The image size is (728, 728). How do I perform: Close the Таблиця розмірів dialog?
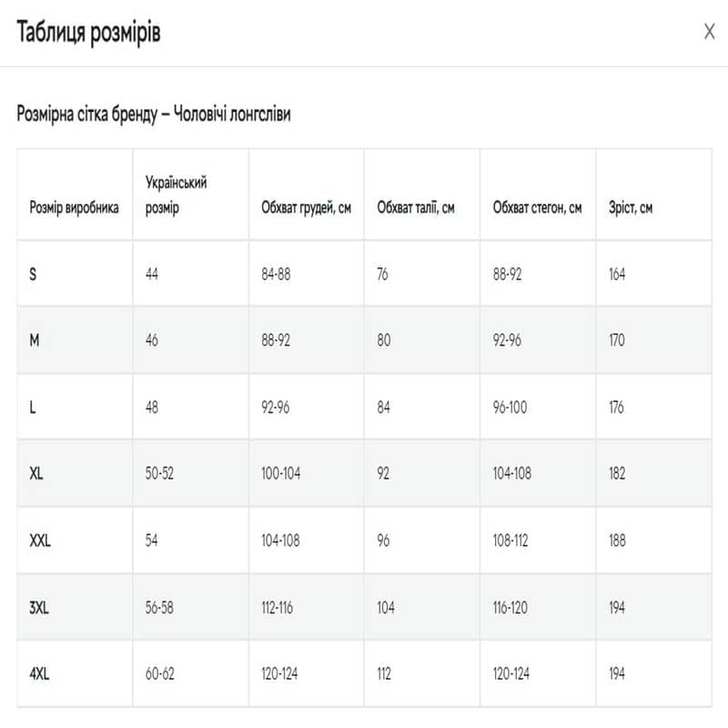coord(709,32)
